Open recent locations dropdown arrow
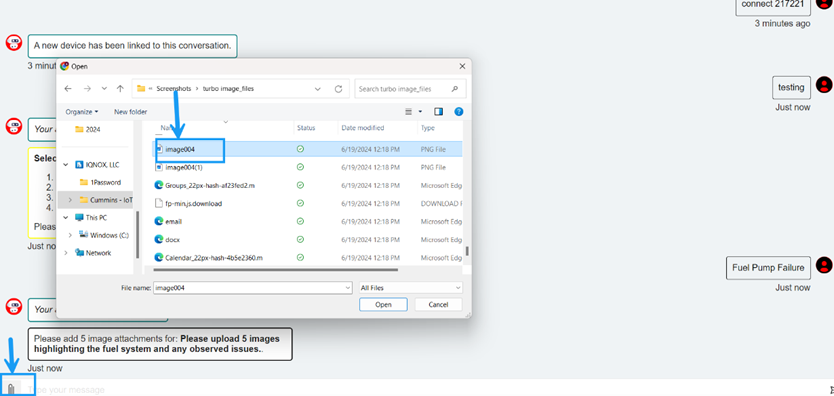Viewport: 834px width, 396px height. coord(104,89)
